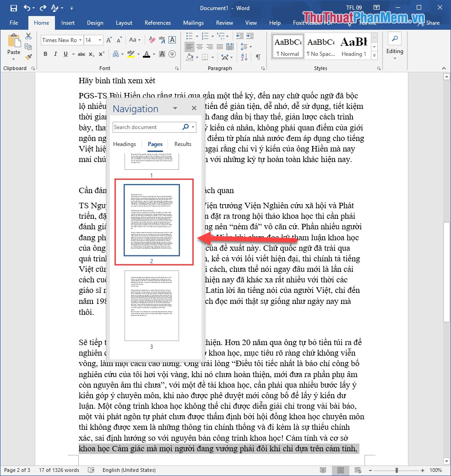
Task: Save the document using the floppy icon
Action: click(x=14, y=8)
